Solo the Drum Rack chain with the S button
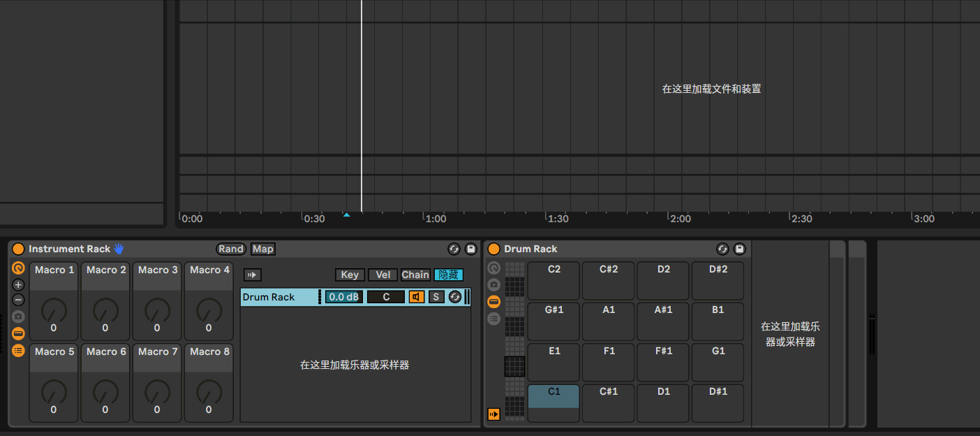The image size is (980, 436). click(x=436, y=297)
